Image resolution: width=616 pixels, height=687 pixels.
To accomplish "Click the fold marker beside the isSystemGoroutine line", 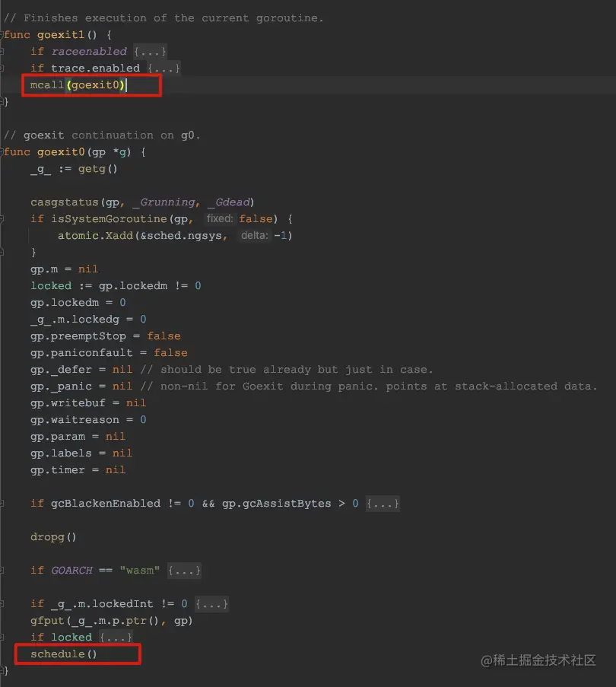I will (3, 218).
